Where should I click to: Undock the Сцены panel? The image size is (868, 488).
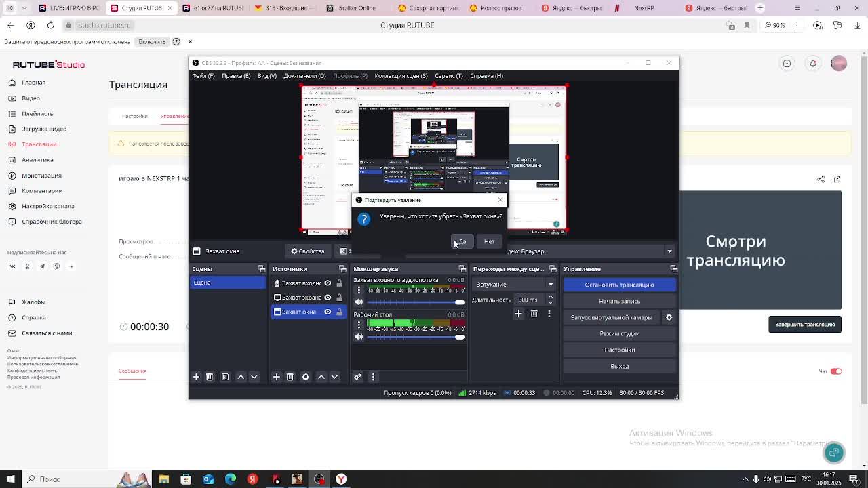click(262, 269)
